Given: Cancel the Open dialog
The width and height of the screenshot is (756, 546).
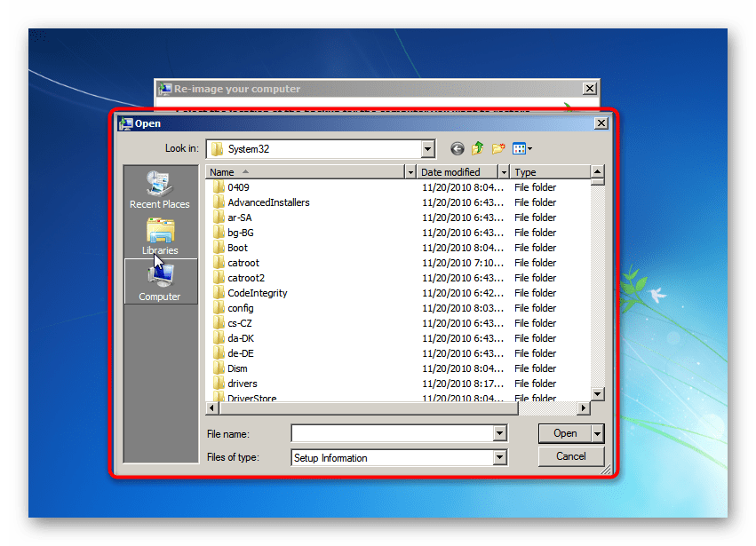Looking at the screenshot, I should coord(570,456).
